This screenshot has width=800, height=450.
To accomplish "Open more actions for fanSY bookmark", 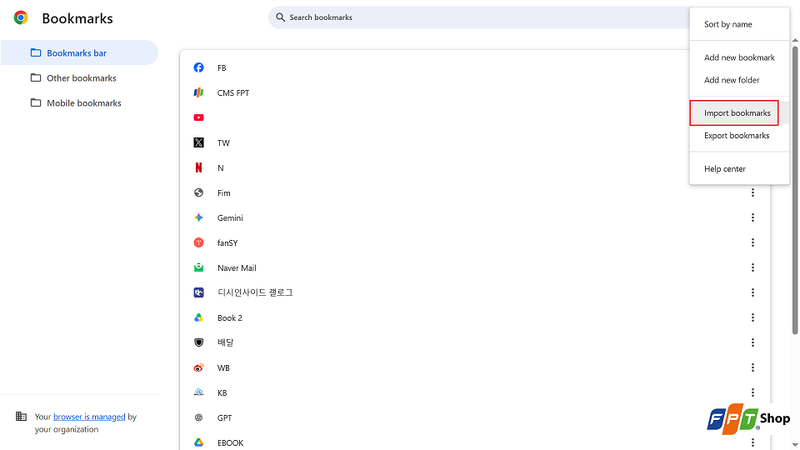I will pos(753,243).
